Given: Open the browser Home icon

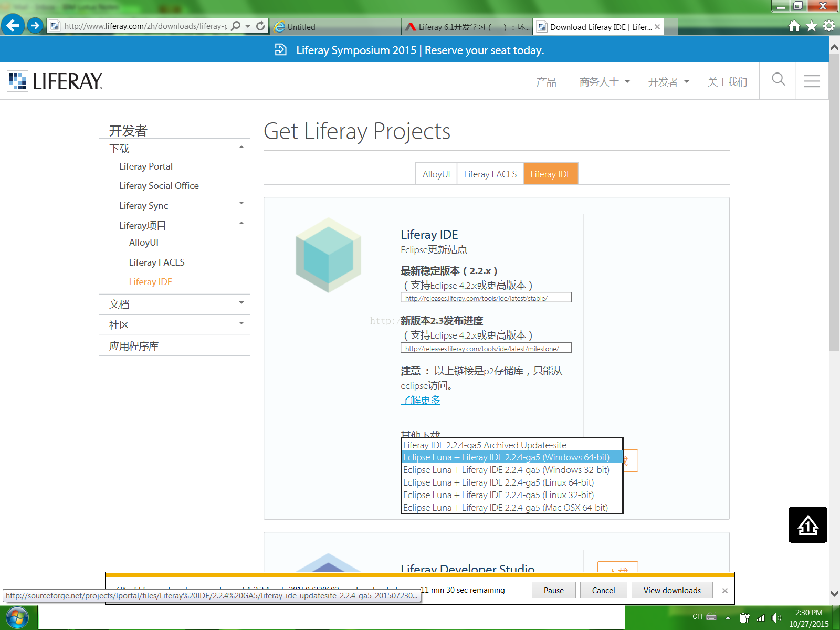Looking at the screenshot, I should [x=794, y=26].
